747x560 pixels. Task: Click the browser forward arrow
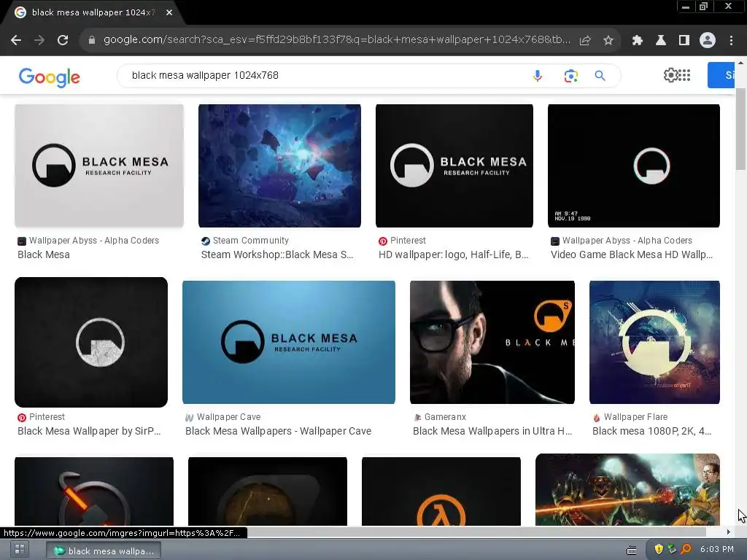pos(39,40)
